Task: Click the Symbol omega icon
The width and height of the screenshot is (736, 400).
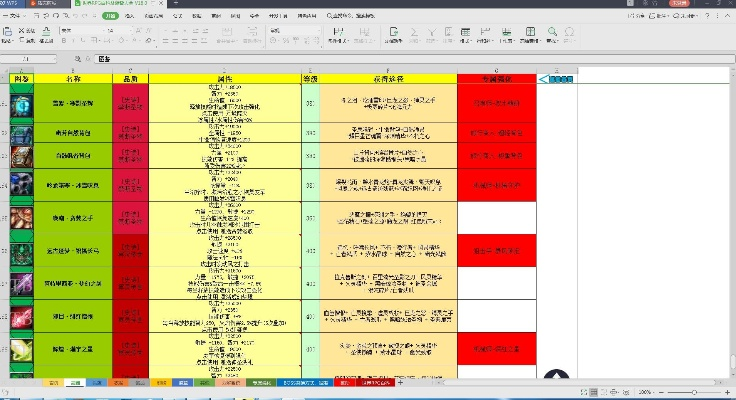Action: [x=569, y=32]
